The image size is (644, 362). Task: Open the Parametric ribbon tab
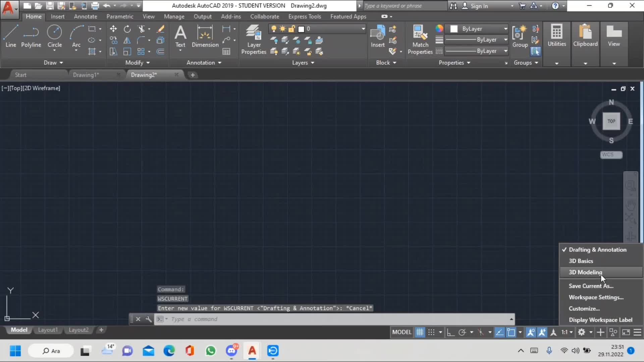point(120,16)
